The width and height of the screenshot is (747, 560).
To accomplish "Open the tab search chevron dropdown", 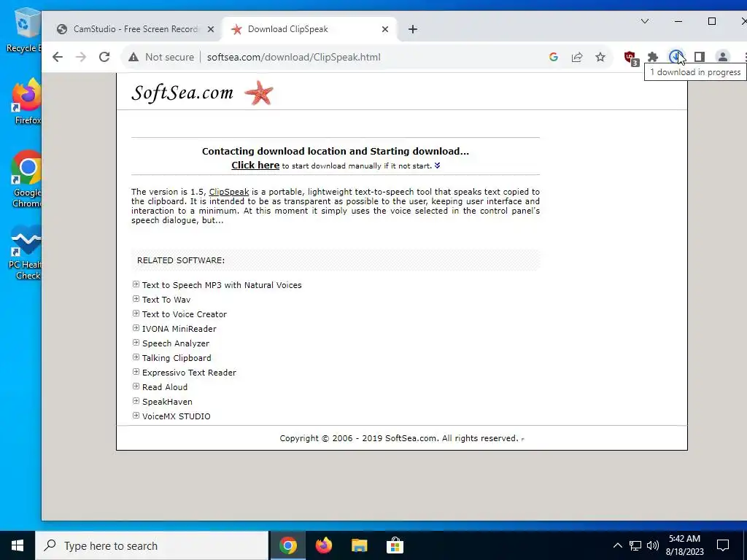I will coord(645,21).
